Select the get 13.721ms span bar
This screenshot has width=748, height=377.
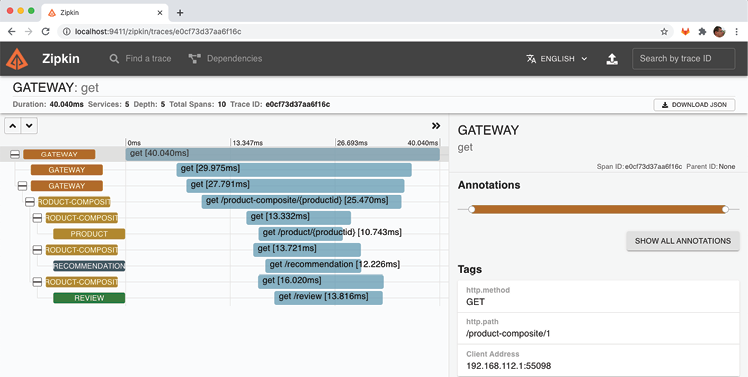click(307, 250)
